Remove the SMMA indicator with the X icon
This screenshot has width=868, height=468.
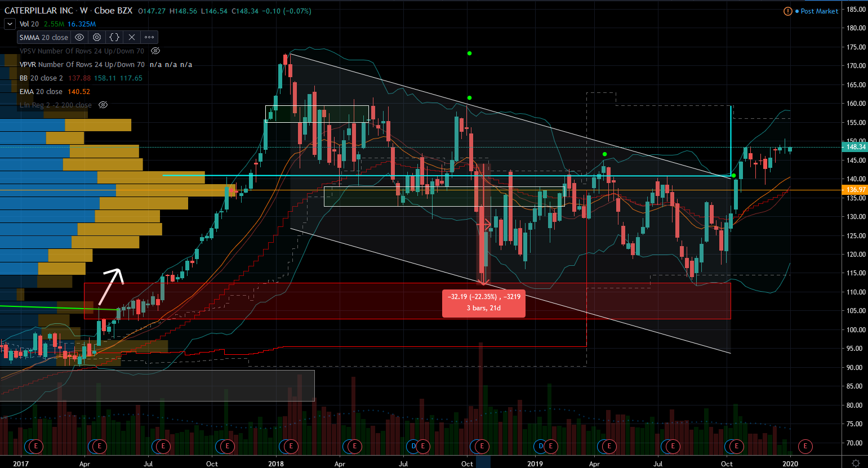(x=131, y=37)
